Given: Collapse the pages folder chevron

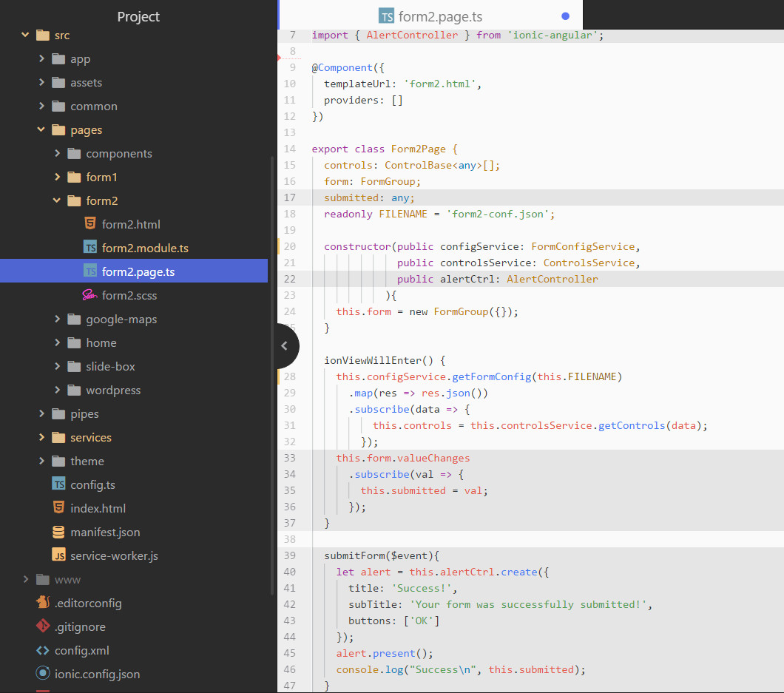Looking at the screenshot, I should click(41, 129).
